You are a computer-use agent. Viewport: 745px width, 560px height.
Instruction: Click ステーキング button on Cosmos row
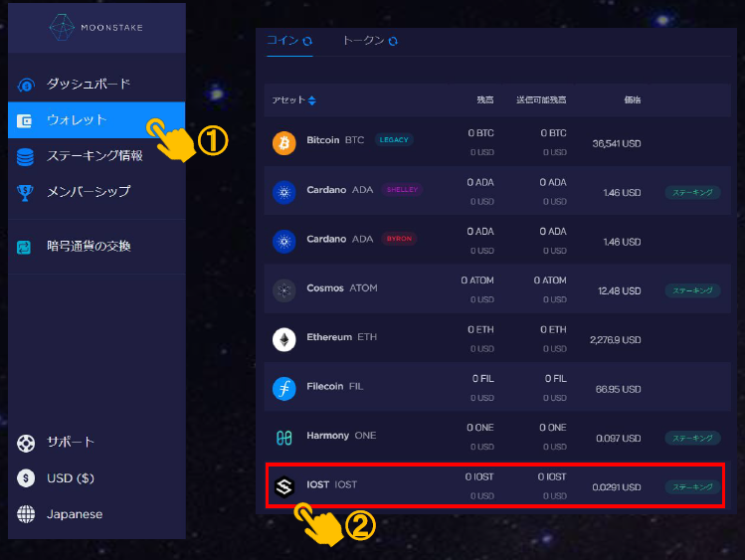click(692, 290)
